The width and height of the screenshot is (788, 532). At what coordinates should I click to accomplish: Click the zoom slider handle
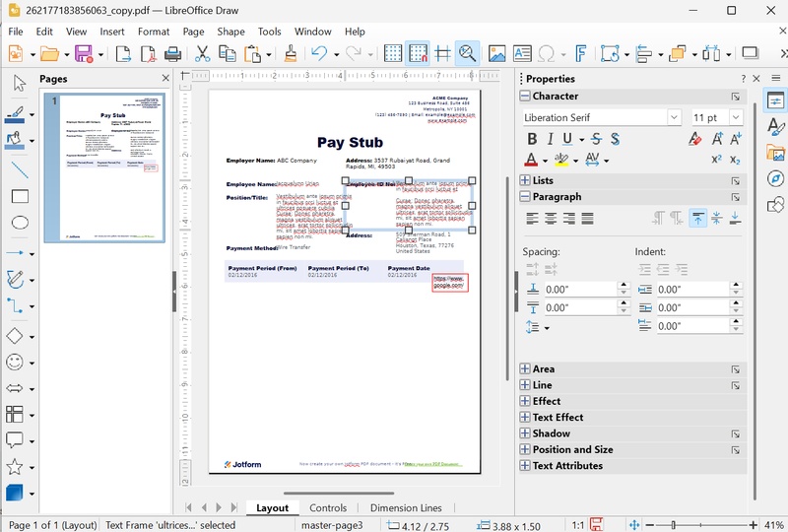674,525
